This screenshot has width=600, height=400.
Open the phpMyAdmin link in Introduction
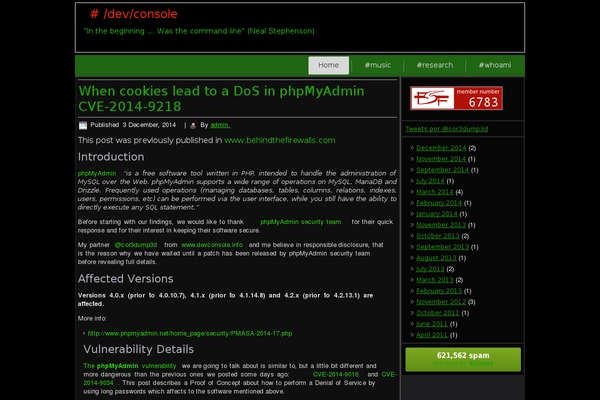(97, 173)
